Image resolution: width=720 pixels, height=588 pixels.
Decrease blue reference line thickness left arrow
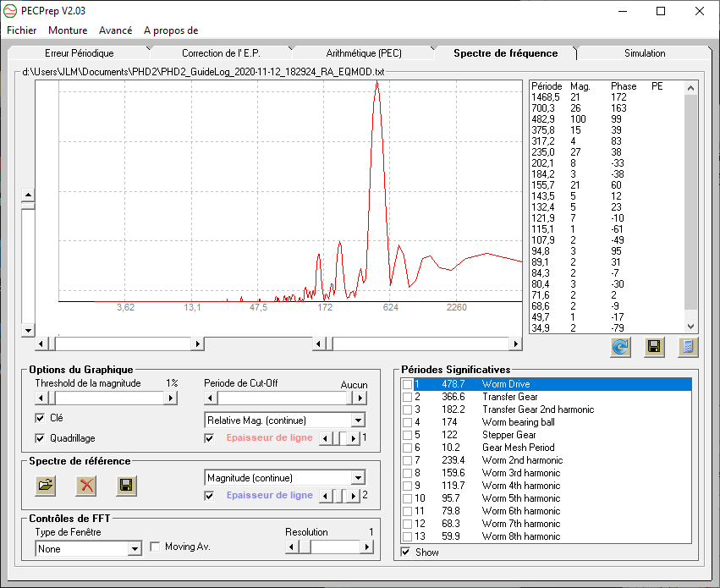[326, 496]
